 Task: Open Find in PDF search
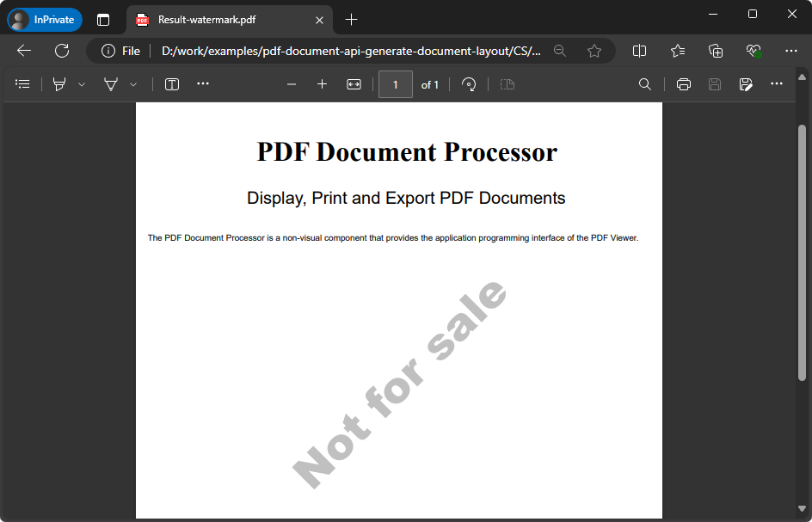645,84
